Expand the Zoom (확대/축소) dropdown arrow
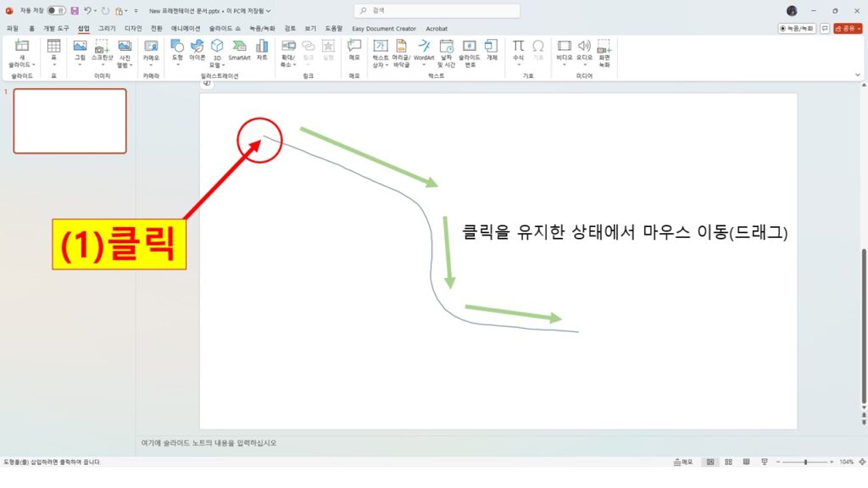Viewport: 868px width, 488px height. (294, 64)
